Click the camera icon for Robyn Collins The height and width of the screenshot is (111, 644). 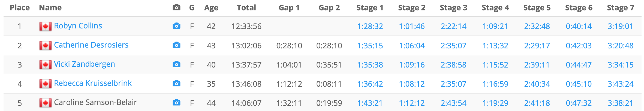(x=176, y=26)
